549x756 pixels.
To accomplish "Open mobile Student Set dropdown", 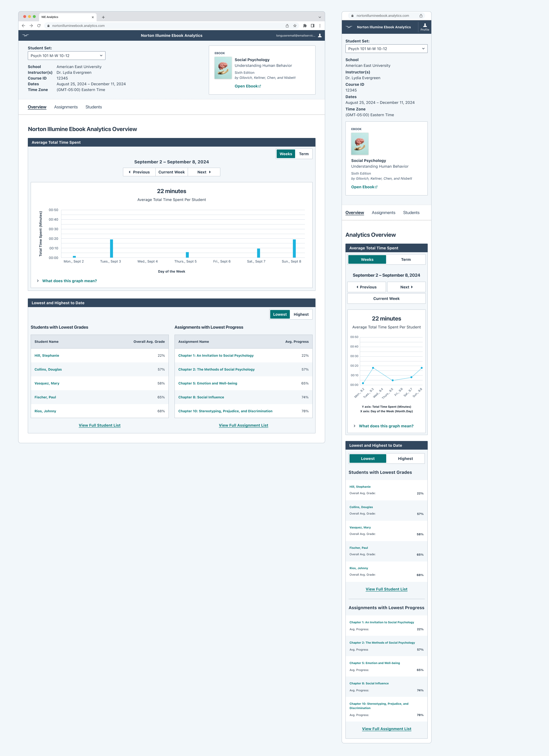I will point(386,49).
